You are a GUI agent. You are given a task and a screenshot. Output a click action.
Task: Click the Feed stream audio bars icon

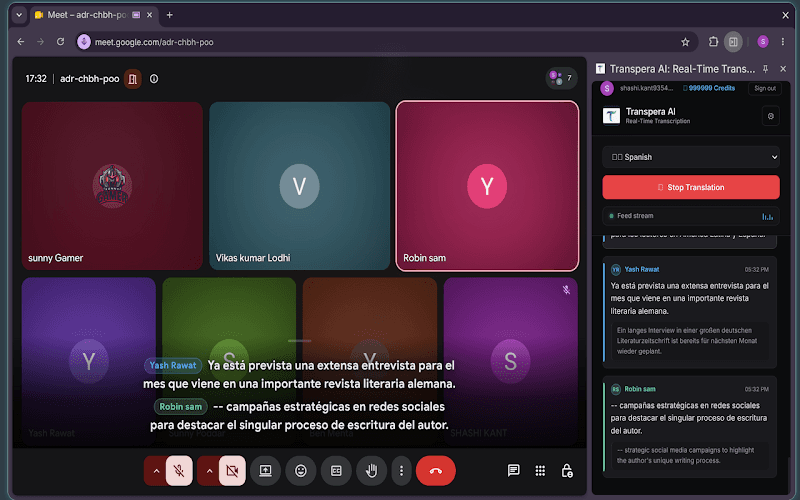pyautogui.click(x=767, y=216)
